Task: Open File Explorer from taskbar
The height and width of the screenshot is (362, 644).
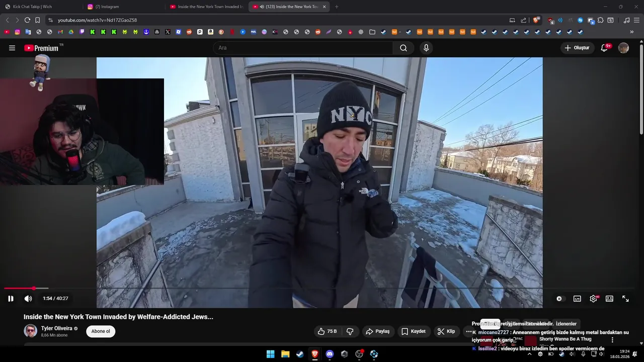Action: point(285,354)
